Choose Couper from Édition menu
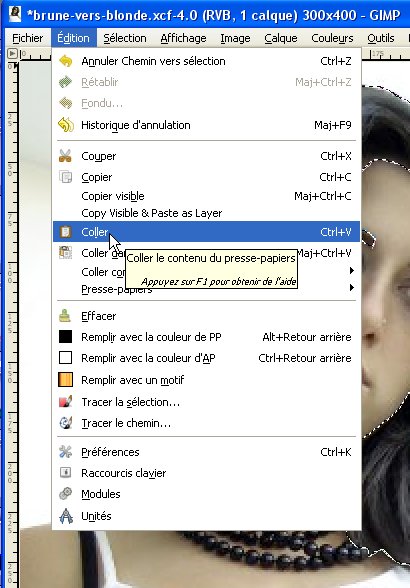The image size is (410, 588). point(207,156)
